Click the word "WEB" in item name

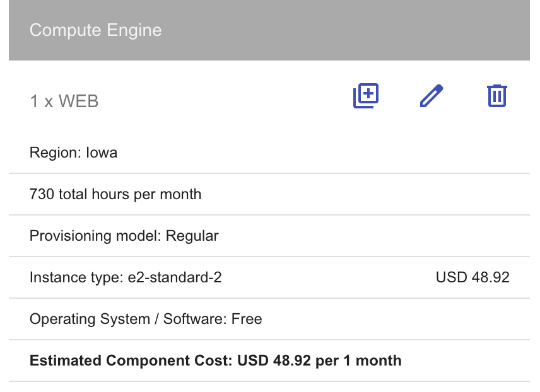(x=79, y=101)
